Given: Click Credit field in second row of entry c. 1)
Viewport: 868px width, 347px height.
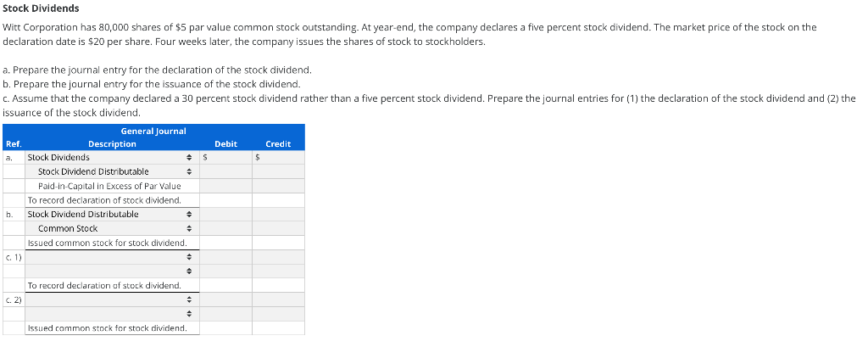Looking at the screenshot, I should pyautogui.click(x=278, y=271).
